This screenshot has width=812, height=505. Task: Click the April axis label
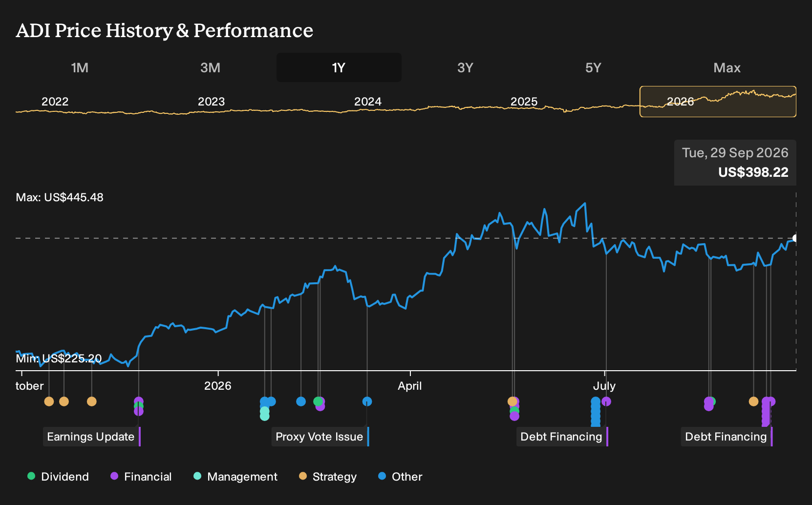point(409,386)
